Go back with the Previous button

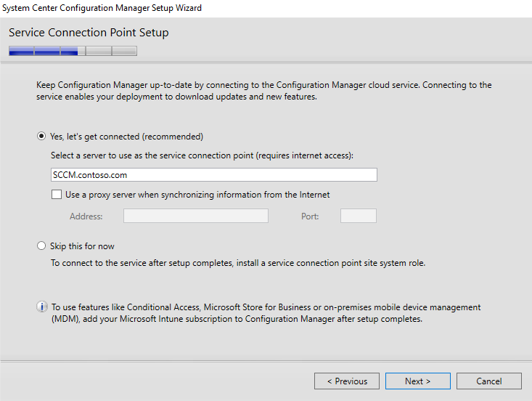[347, 381]
